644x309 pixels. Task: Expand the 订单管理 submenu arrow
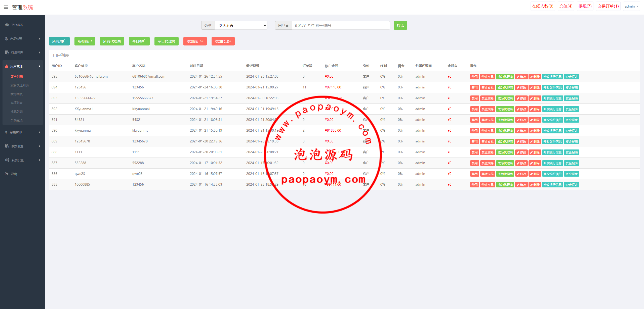pyautogui.click(x=40, y=53)
